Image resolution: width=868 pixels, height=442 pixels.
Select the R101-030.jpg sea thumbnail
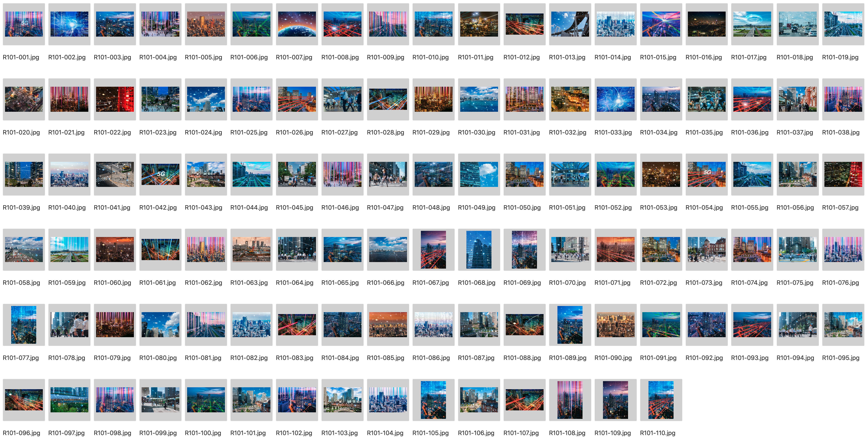pos(479,99)
